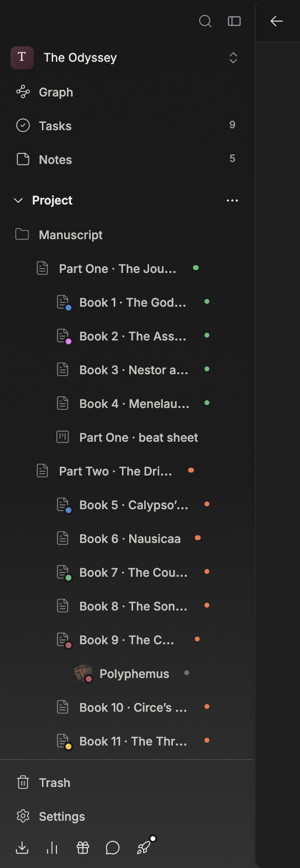
Task: Open Book 5 · Calypso'... chapter
Action: pos(134,505)
